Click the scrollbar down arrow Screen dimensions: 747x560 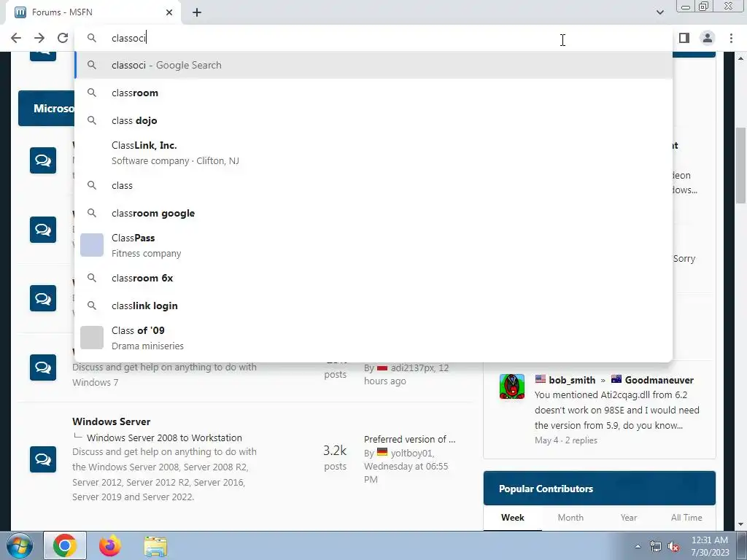pos(741,524)
